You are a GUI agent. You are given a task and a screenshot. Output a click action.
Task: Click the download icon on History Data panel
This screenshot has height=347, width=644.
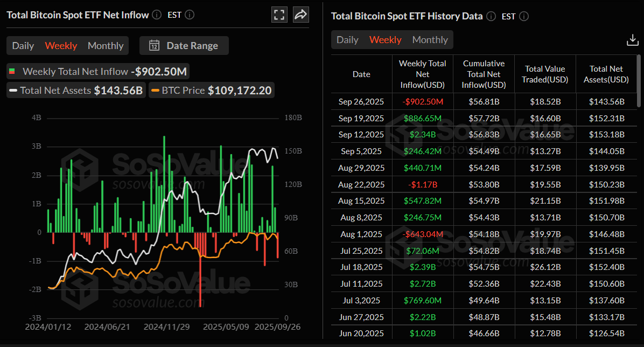632,39
